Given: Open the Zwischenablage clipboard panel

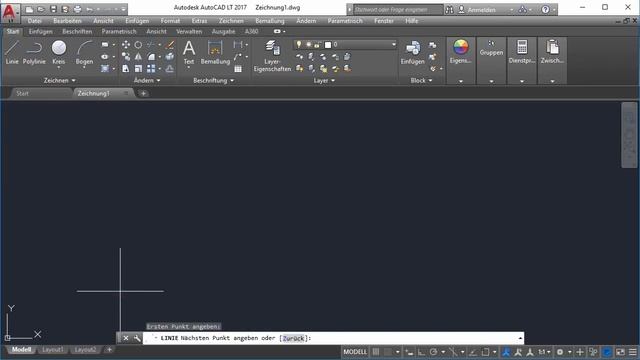Looking at the screenshot, I should coord(552,52).
